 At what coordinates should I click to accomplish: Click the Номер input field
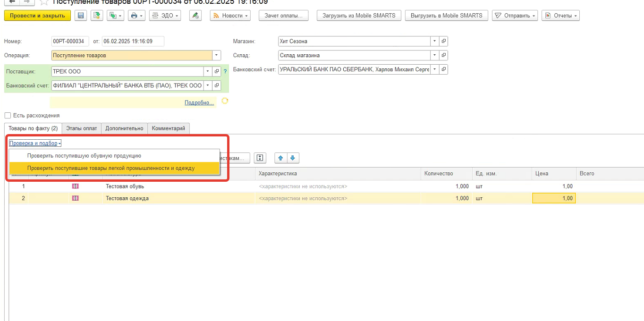click(70, 41)
